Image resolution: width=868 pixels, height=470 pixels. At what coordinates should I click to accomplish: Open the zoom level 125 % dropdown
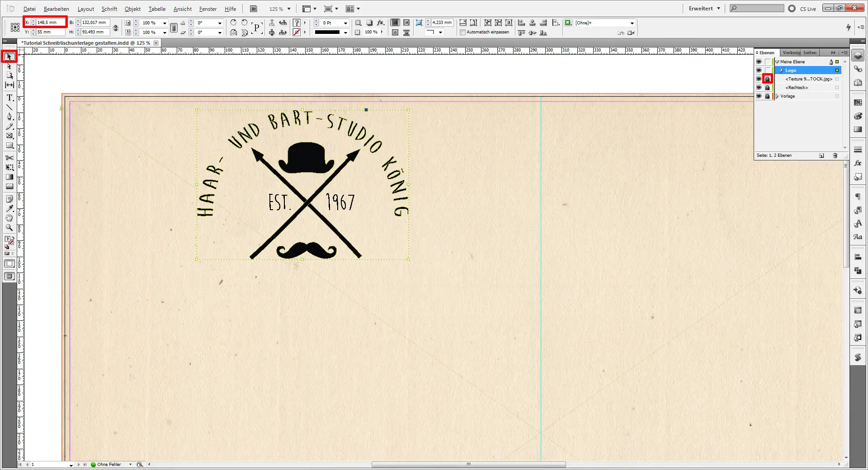point(289,9)
